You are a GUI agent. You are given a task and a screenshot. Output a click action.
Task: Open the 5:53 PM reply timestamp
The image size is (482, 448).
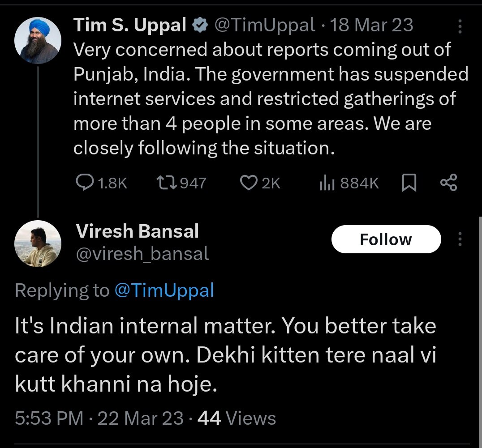[x=49, y=418]
